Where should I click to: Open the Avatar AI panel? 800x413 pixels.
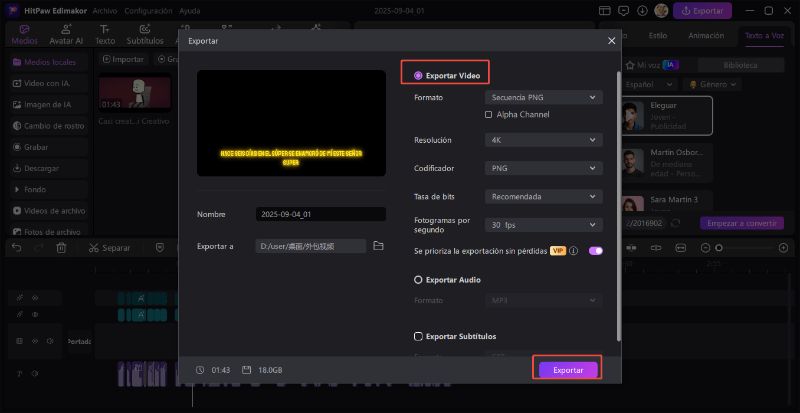pos(67,35)
